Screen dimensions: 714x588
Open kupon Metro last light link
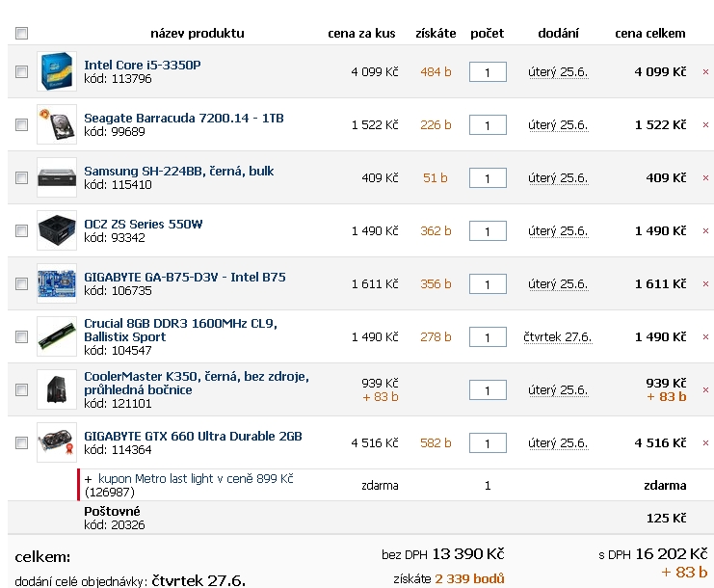click(196, 479)
